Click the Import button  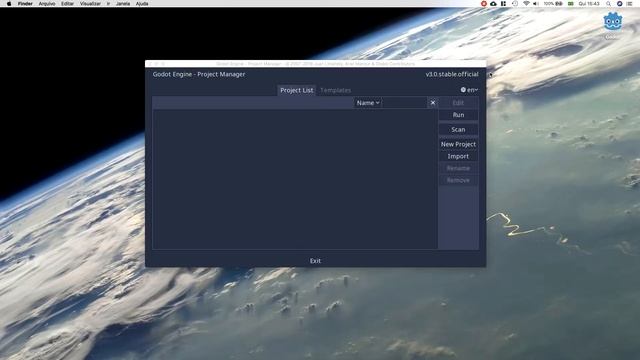458,156
